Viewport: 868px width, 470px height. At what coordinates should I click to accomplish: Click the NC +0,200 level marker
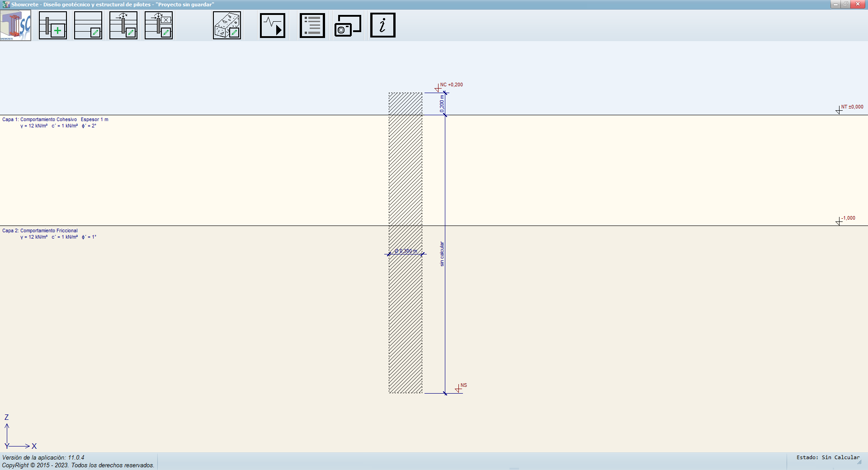451,85
